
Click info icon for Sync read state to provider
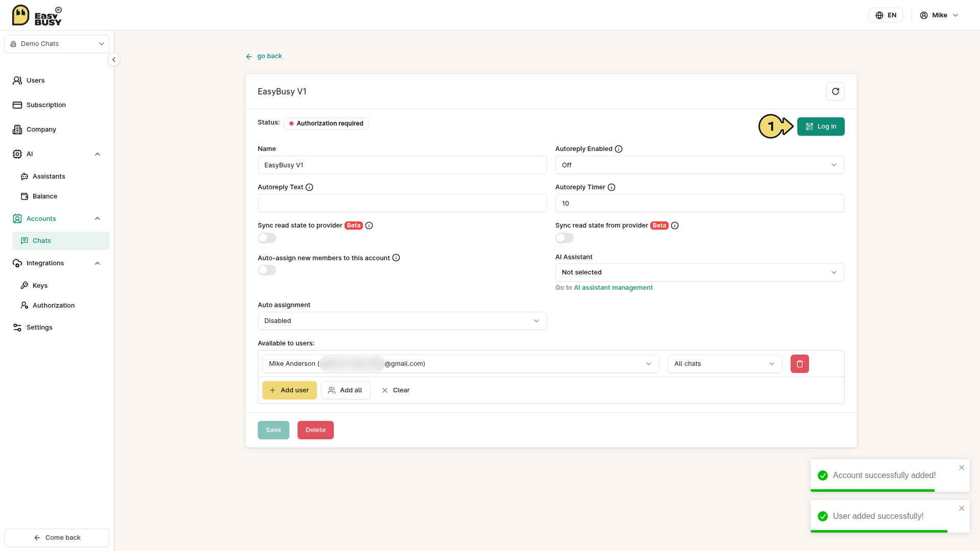(x=369, y=226)
